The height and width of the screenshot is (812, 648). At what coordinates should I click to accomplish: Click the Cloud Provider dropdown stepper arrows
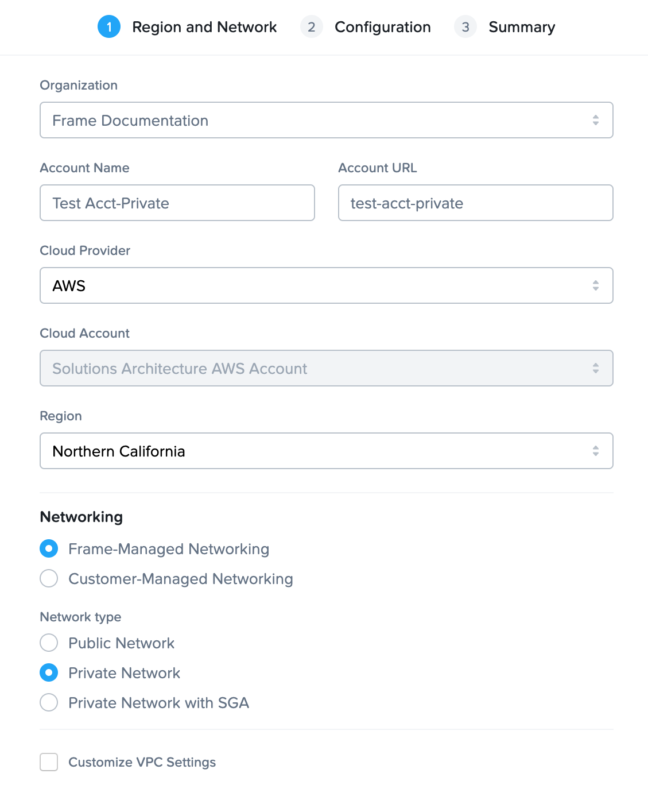tap(595, 285)
